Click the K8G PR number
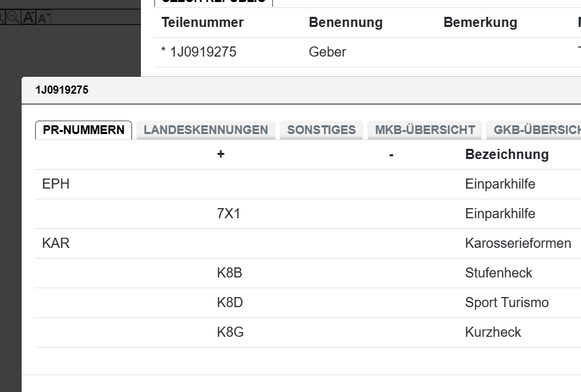 pyautogui.click(x=231, y=332)
